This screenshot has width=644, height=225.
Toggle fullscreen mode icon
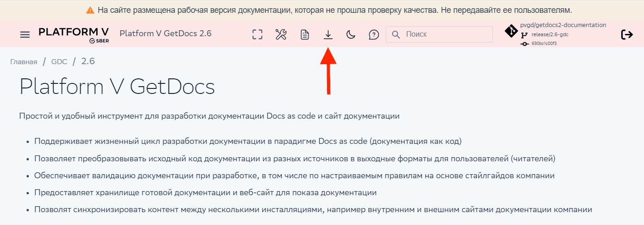pos(257,34)
